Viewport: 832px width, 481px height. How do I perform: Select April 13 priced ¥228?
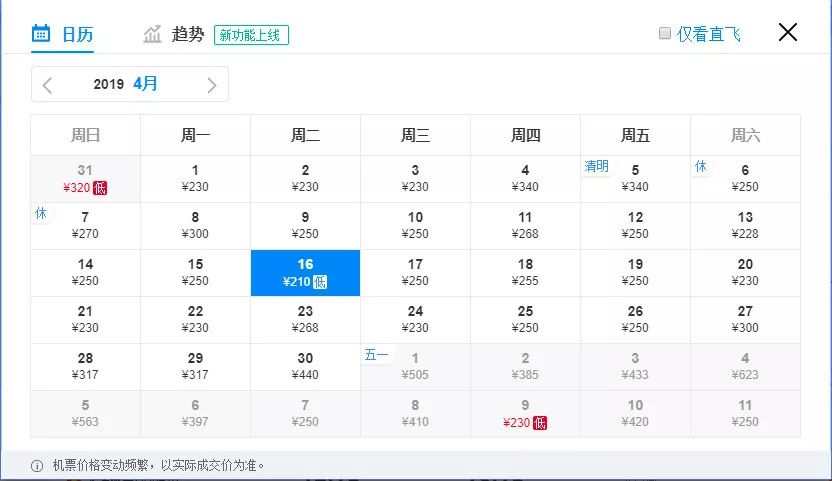(x=745, y=226)
